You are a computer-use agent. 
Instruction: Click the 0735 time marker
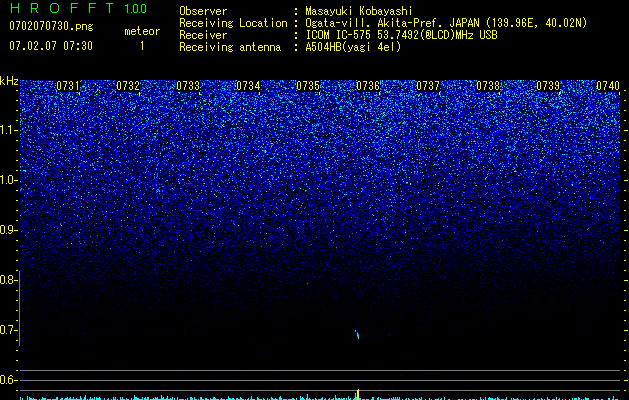(x=308, y=86)
